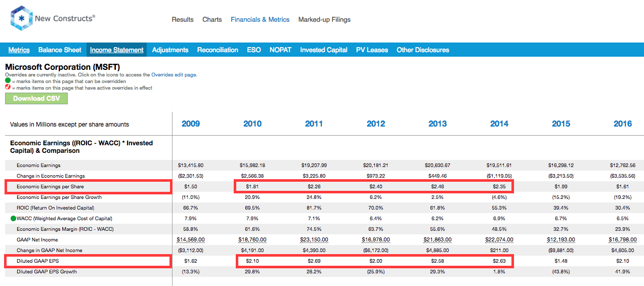Click the 2016 column header
Viewport: 644px width, 286px height.
622,124
